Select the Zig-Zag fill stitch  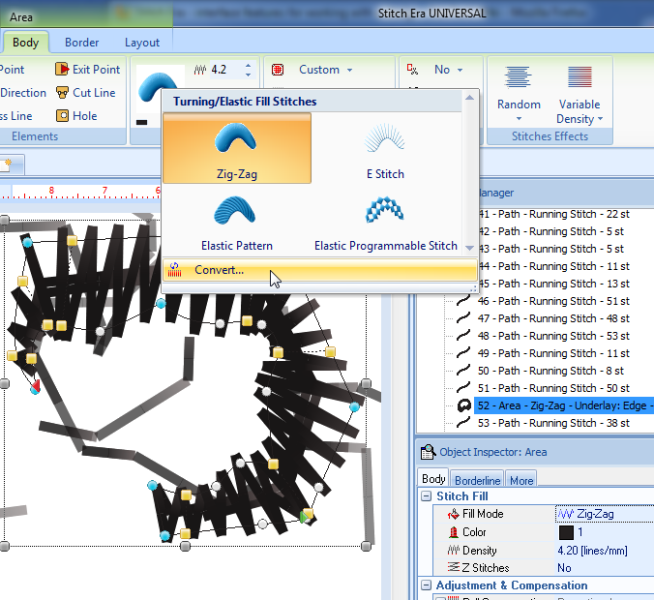(x=237, y=148)
